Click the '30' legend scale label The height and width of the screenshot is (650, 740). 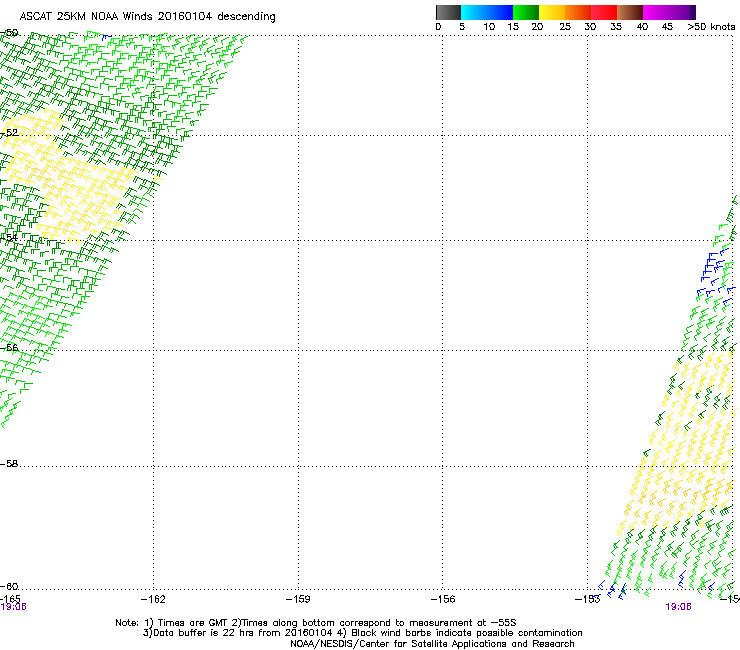click(x=590, y=27)
